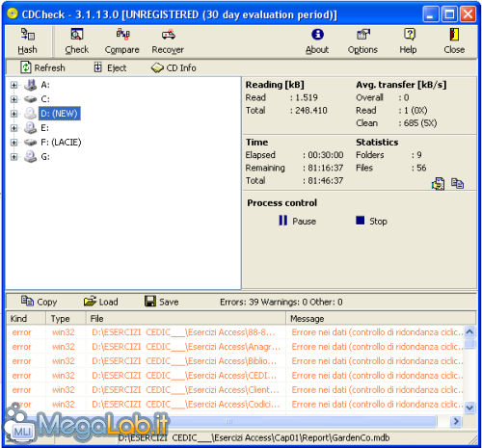482x448 pixels.
Task: Expand the A: floppy drive
Action: [13, 85]
